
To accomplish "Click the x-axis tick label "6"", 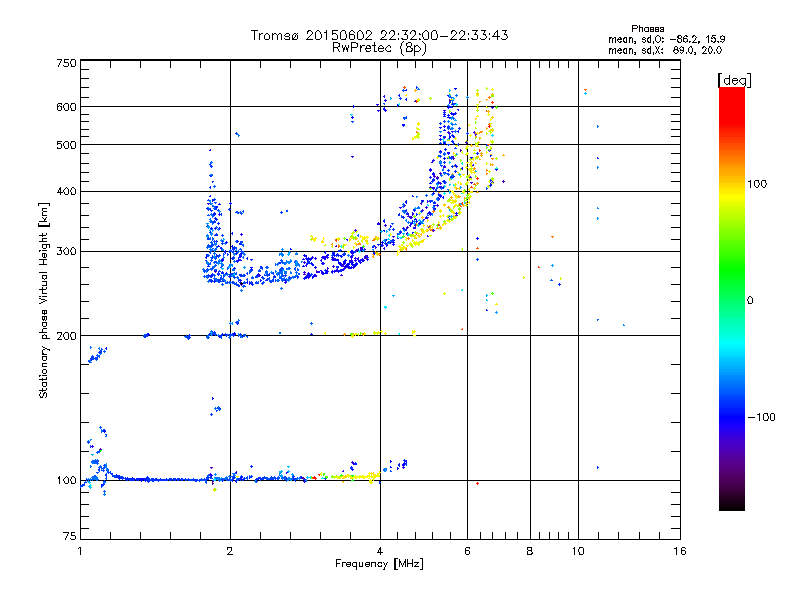I will 467,552.
